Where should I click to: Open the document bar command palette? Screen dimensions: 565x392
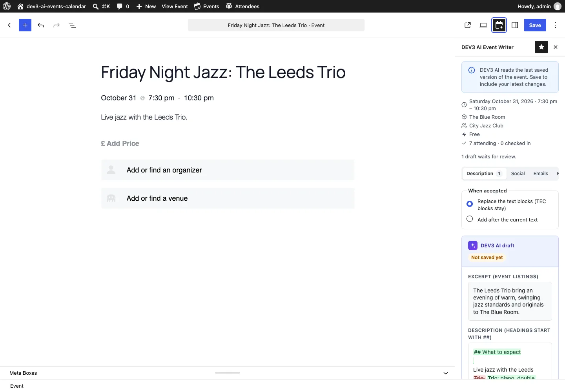276,25
